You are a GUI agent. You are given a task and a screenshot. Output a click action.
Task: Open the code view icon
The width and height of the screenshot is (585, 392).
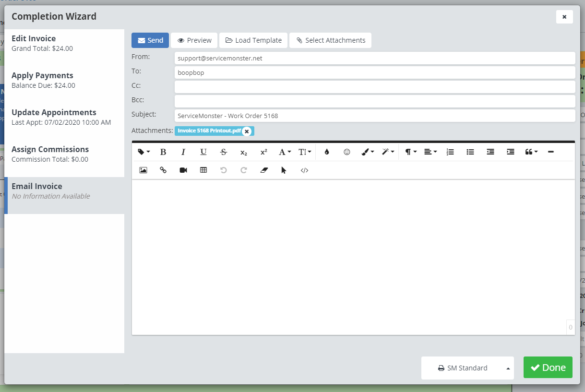click(x=304, y=170)
